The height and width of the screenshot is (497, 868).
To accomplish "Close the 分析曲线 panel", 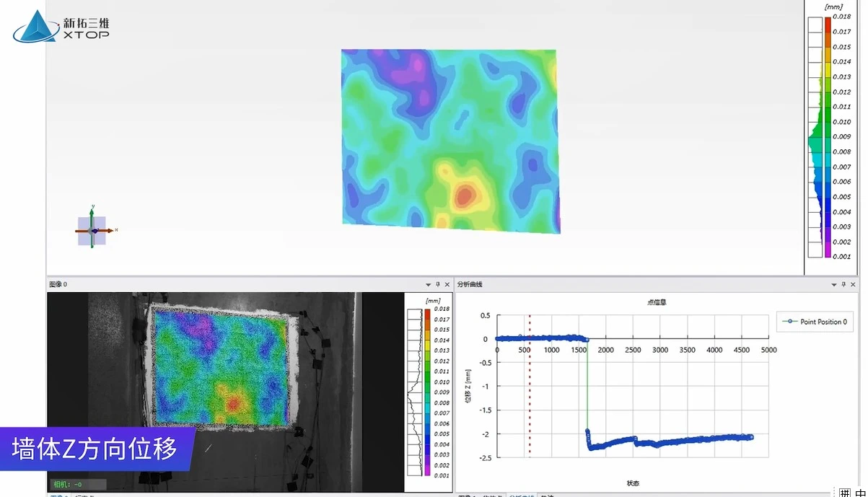I will (x=854, y=284).
